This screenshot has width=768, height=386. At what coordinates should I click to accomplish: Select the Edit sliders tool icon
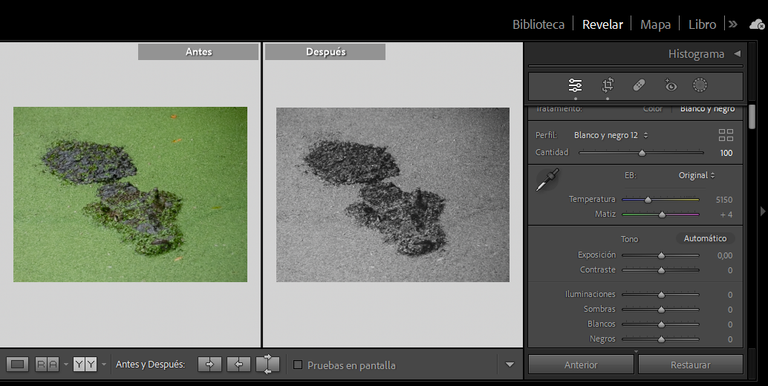pos(575,85)
